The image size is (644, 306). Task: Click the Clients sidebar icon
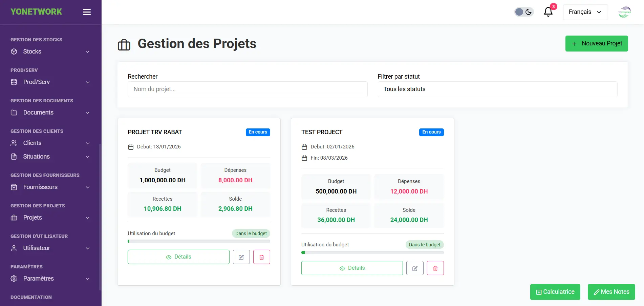point(14,143)
